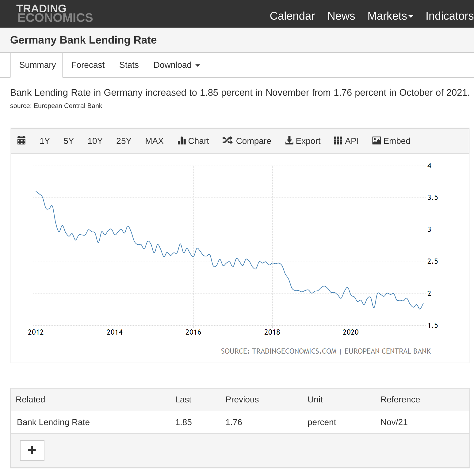The height and width of the screenshot is (476, 474).
Task: Click the Chart bar graph icon
Action: point(182,141)
